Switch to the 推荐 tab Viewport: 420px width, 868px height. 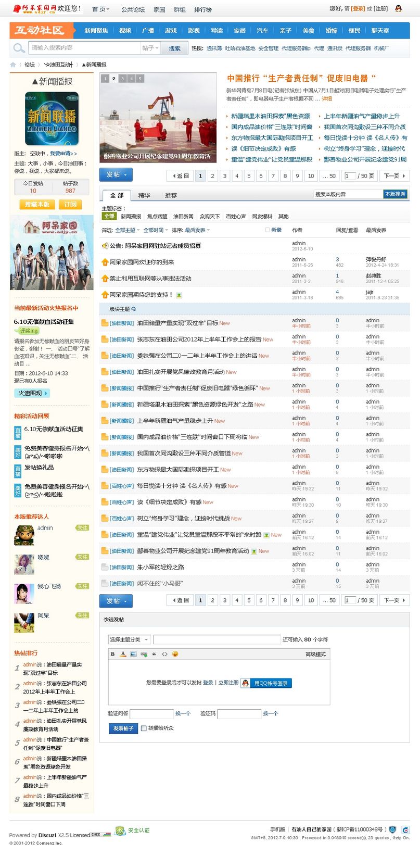[x=171, y=195]
